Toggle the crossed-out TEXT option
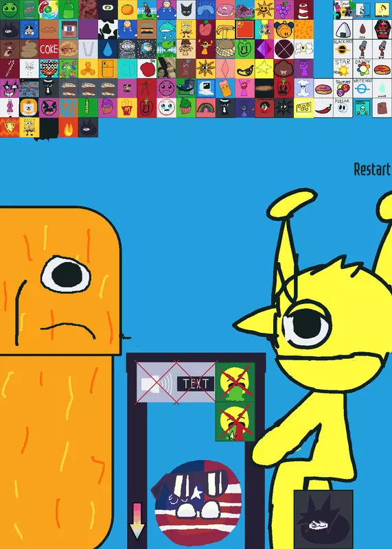The width and height of the screenshot is (392, 549). (x=196, y=384)
